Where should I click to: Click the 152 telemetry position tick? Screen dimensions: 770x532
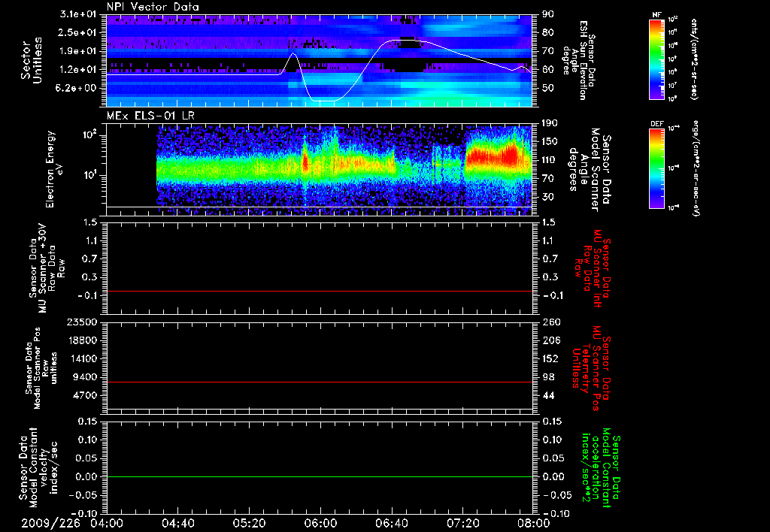(x=550, y=358)
